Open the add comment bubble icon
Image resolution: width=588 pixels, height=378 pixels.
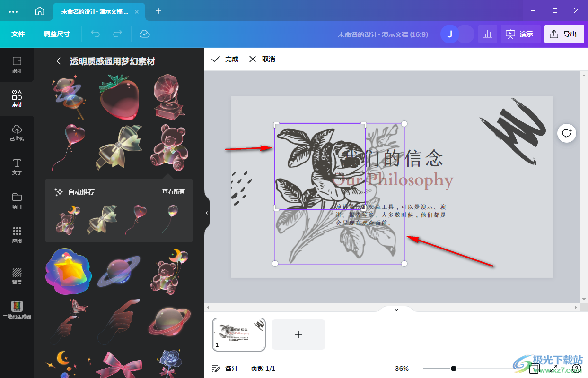tap(567, 133)
